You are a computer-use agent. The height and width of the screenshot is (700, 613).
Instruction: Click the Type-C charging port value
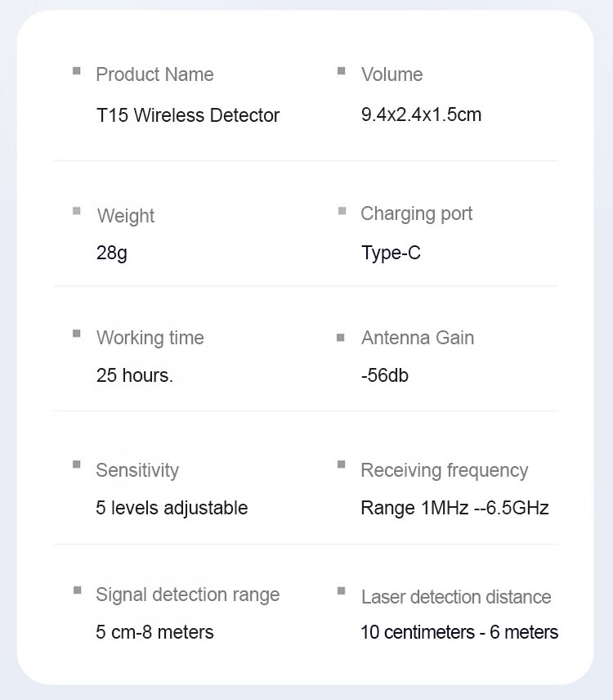click(x=391, y=253)
